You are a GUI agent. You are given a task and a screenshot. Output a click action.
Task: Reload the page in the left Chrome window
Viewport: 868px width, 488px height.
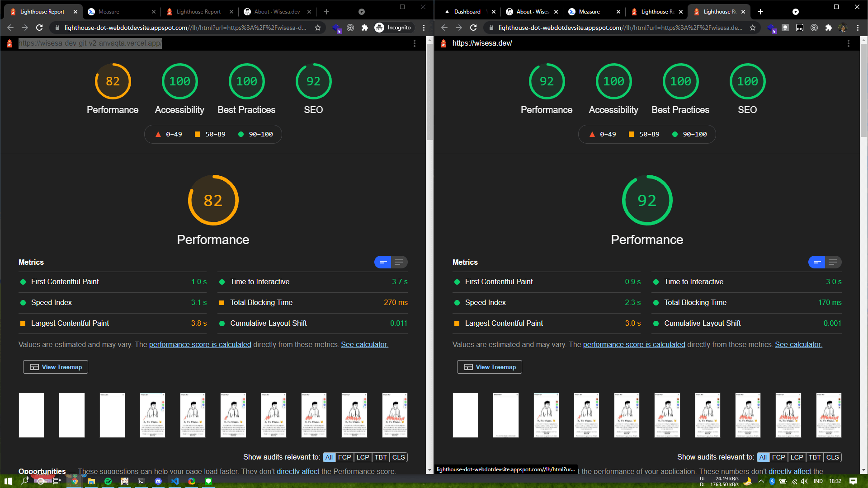point(39,28)
